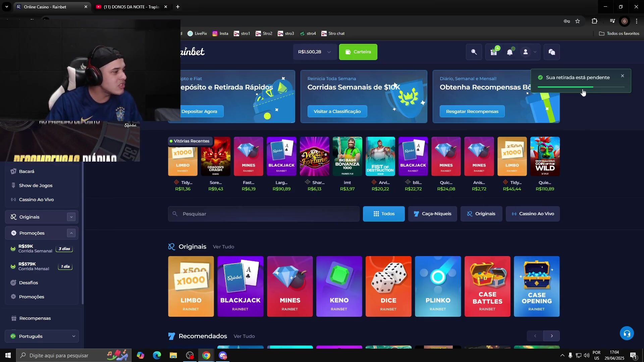Switch to the DONOS DA NOITE YouTube tab
This screenshot has width=644, height=362.
tap(131, 7)
